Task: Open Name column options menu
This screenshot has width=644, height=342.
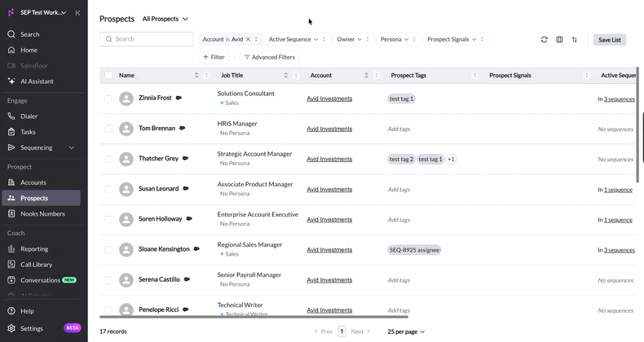Action: [x=206, y=75]
